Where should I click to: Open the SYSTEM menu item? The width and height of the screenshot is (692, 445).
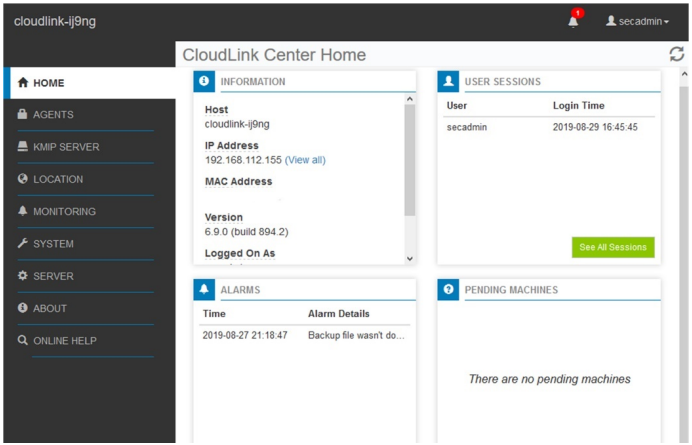[86, 244]
